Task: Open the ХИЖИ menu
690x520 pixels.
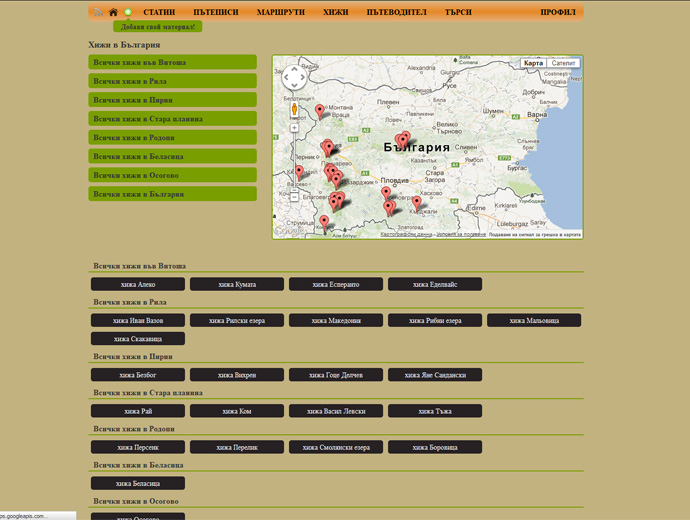Action: point(336,12)
